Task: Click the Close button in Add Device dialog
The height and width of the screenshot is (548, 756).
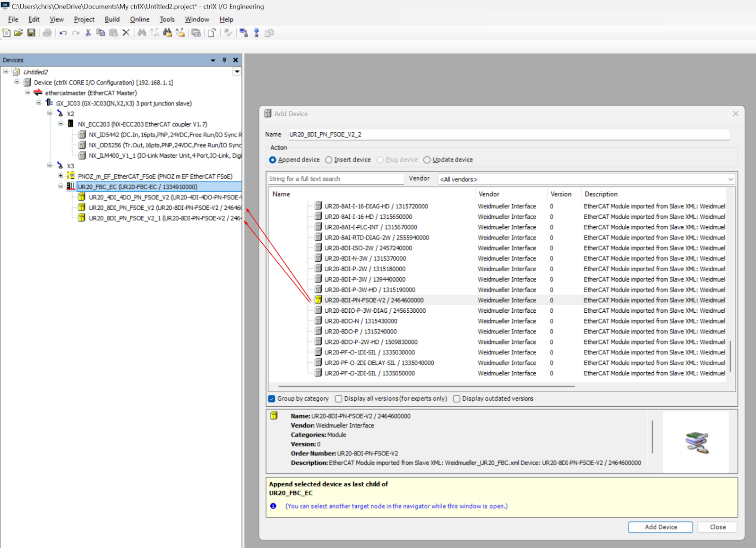Action: [718, 527]
